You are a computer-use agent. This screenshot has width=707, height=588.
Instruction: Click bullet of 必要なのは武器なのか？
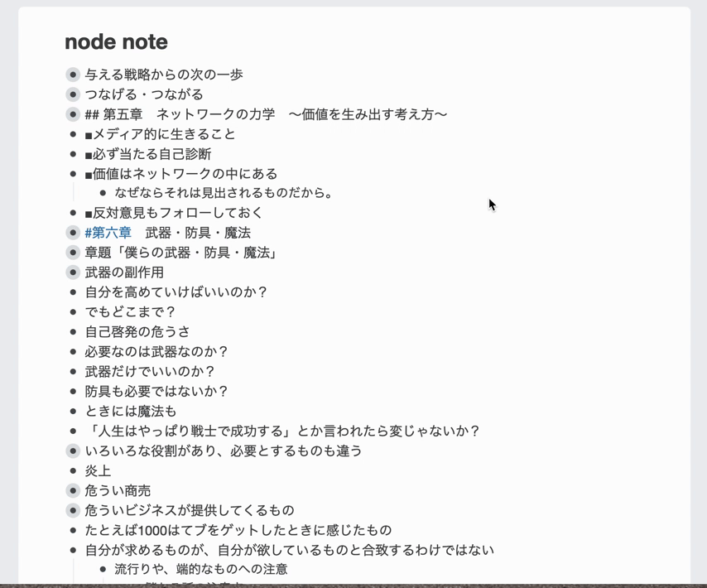click(x=73, y=352)
